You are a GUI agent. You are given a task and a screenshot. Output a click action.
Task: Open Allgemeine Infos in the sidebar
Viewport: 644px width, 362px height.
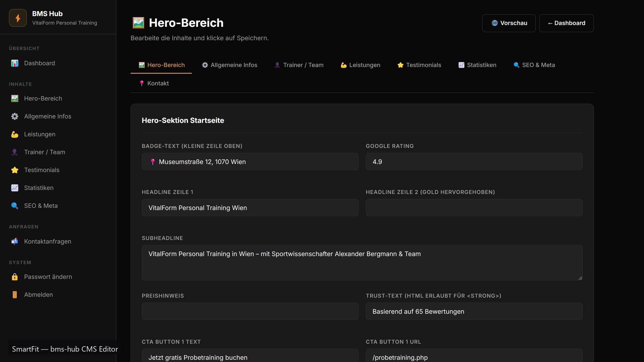coord(58,116)
